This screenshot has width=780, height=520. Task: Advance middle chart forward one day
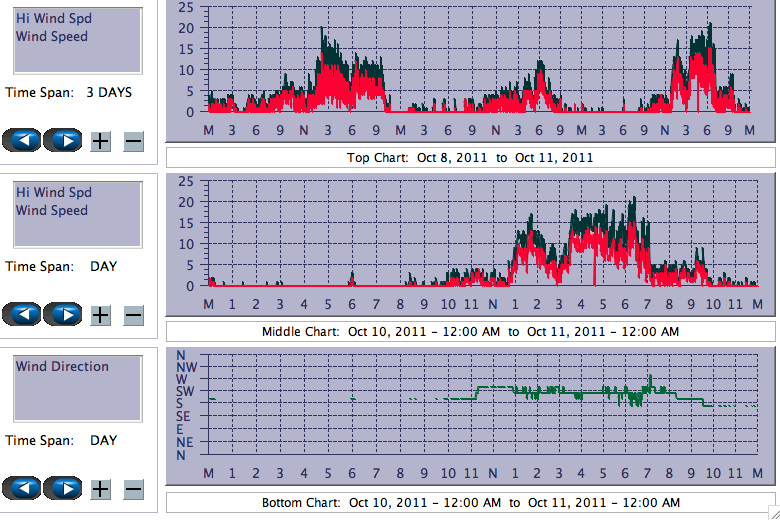click(x=63, y=314)
